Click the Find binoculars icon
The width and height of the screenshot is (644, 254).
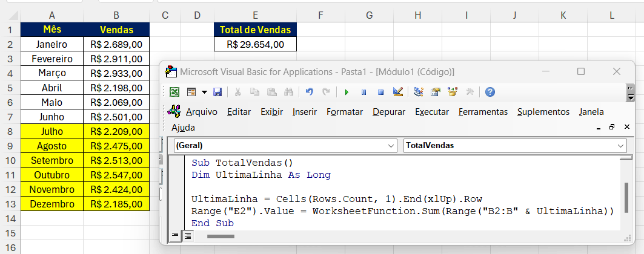click(x=288, y=92)
